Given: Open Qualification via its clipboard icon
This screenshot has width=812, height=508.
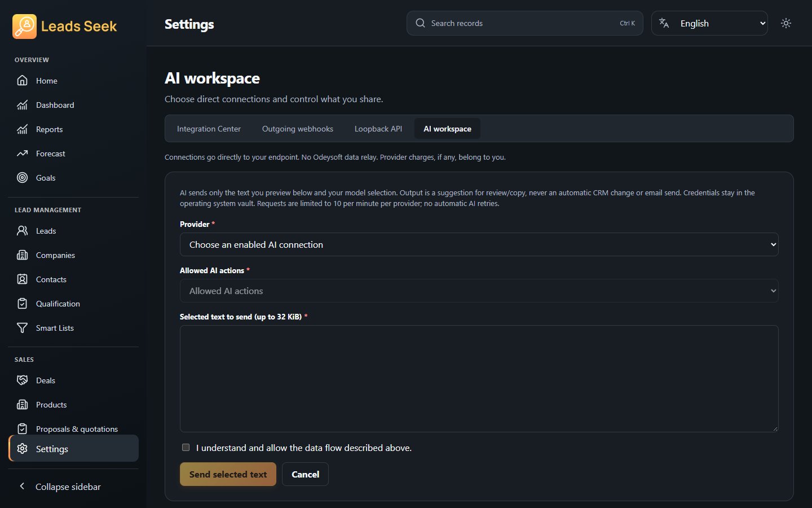Looking at the screenshot, I should 22,304.
